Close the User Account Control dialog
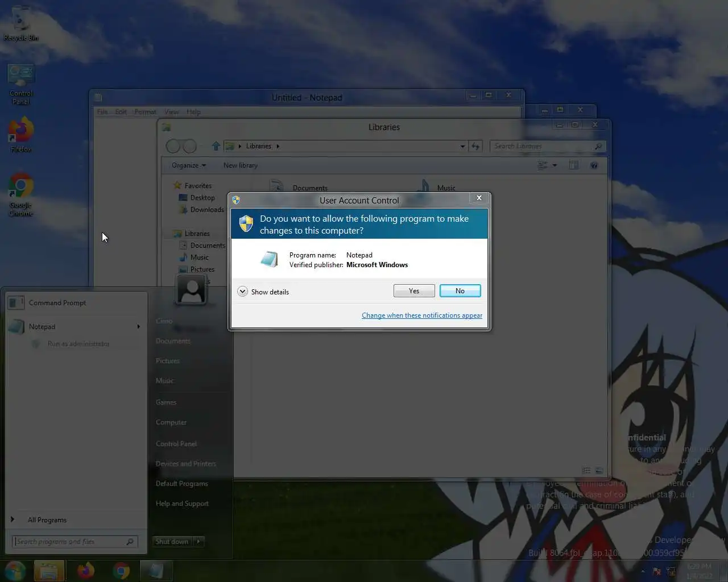728x582 pixels. click(479, 198)
